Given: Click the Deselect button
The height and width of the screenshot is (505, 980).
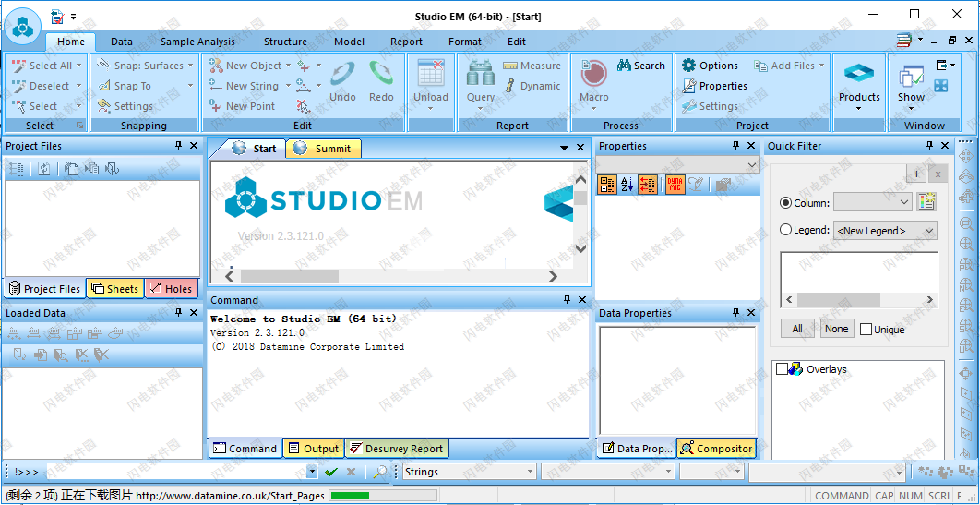Looking at the screenshot, I should click(x=42, y=86).
